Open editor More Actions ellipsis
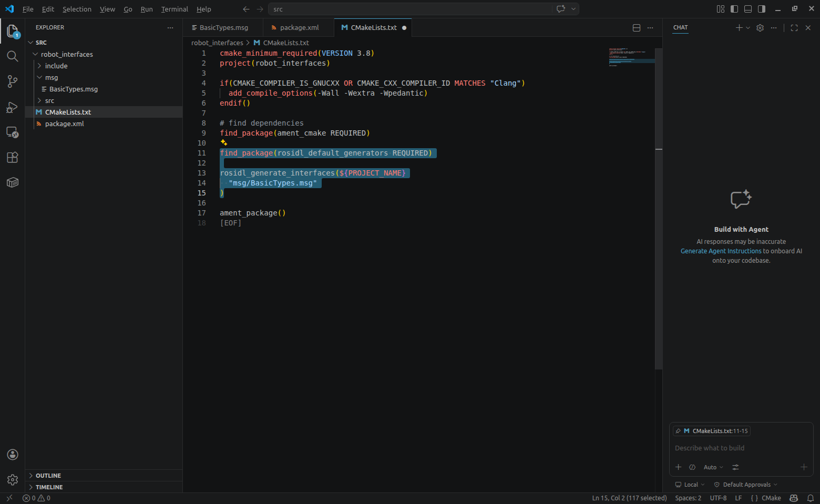The width and height of the screenshot is (820, 504). pos(650,28)
